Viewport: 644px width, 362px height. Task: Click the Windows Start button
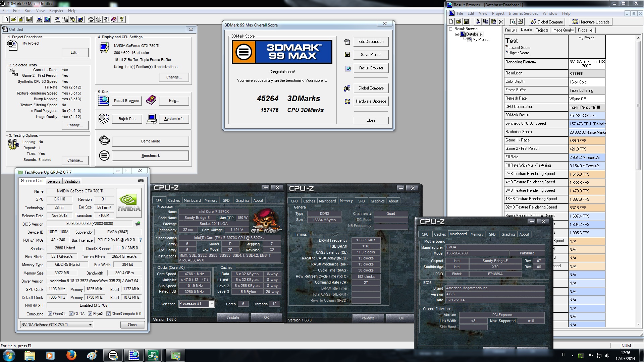[9, 355]
